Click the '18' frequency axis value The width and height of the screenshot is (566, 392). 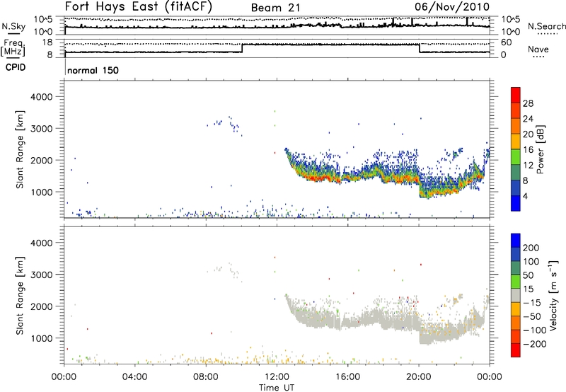47,42
